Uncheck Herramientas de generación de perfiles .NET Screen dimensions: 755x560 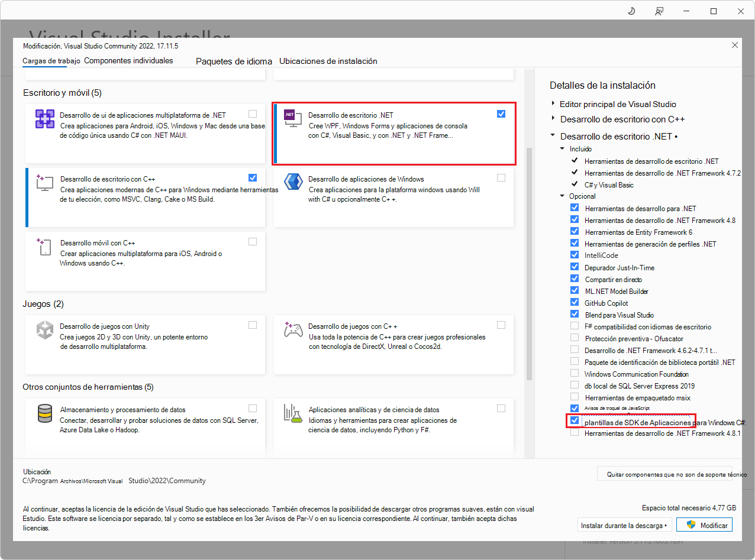click(575, 243)
